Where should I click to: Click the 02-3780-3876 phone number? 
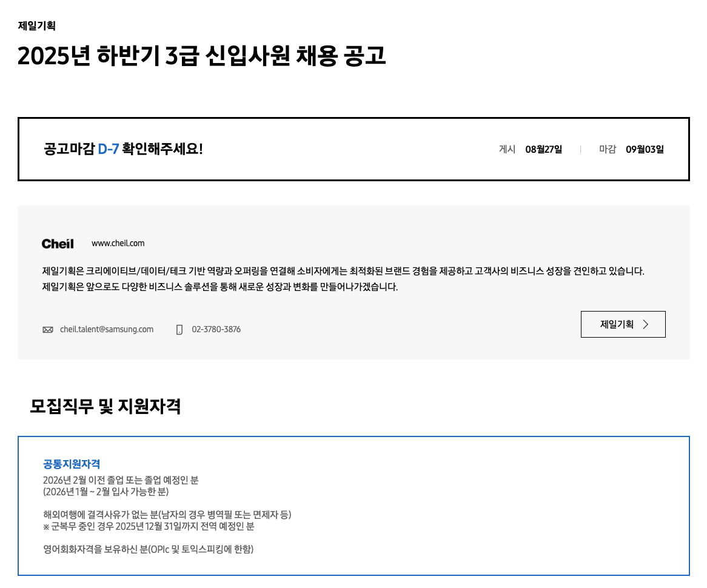[x=216, y=329]
